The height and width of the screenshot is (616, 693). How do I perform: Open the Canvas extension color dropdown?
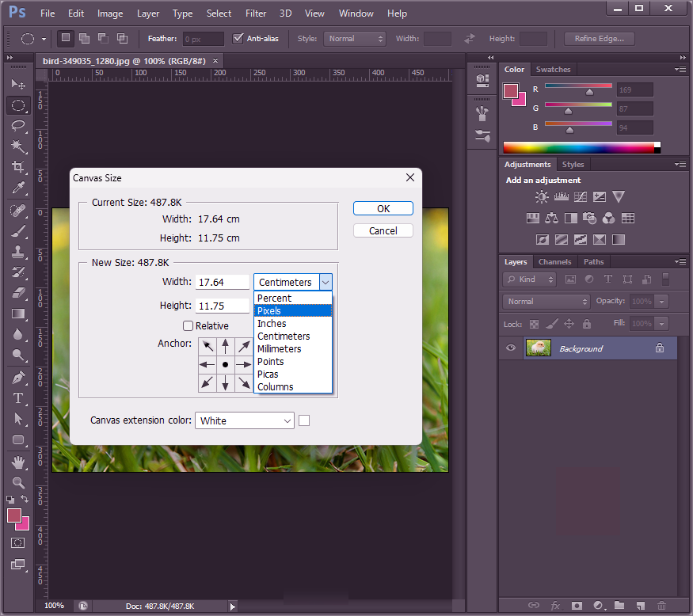pyautogui.click(x=244, y=420)
